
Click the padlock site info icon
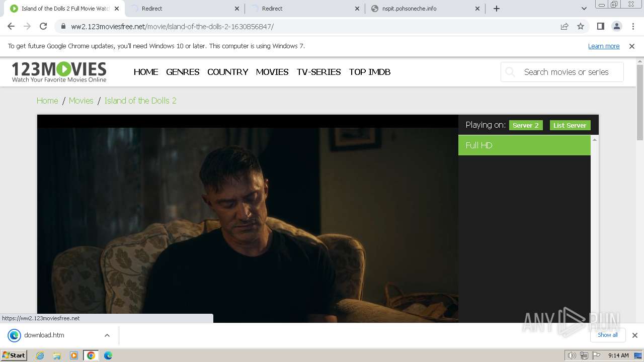(63, 26)
